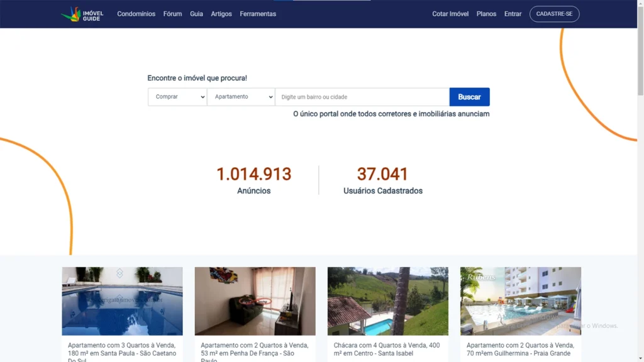
Task: Expand the Apartamento property type dropdown
Action: pos(241,97)
